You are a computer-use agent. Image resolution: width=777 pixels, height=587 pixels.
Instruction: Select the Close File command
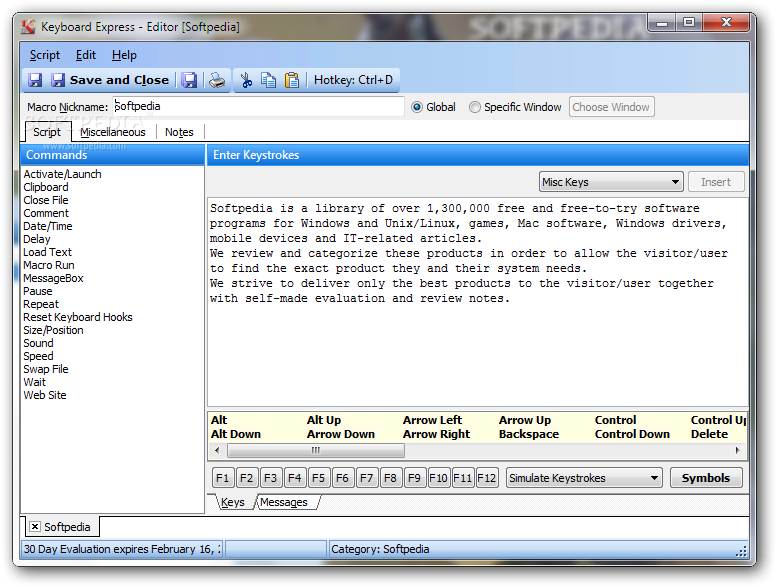[46, 200]
